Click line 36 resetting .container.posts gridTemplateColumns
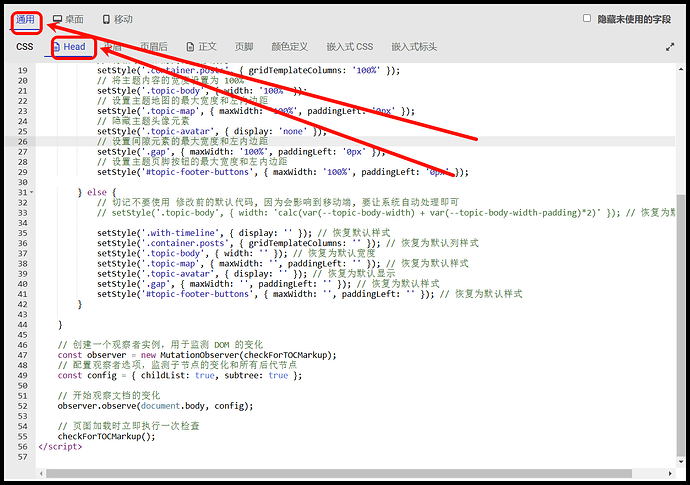This screenshot has width=690, height=485. tap(288, 243)
